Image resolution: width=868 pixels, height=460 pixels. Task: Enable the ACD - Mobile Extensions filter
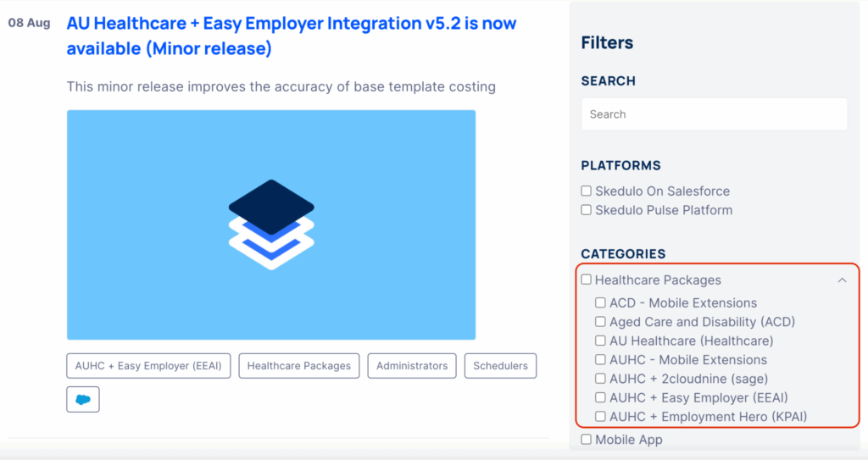[x=600, y=302]
